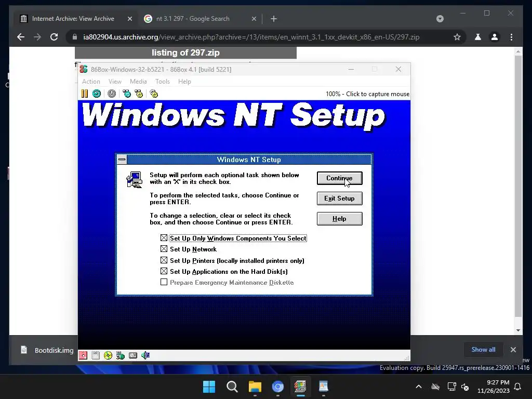Screen dimensions: 532x399
Task: Switch to Chrome in the taskbar
Action: (277, 387)
